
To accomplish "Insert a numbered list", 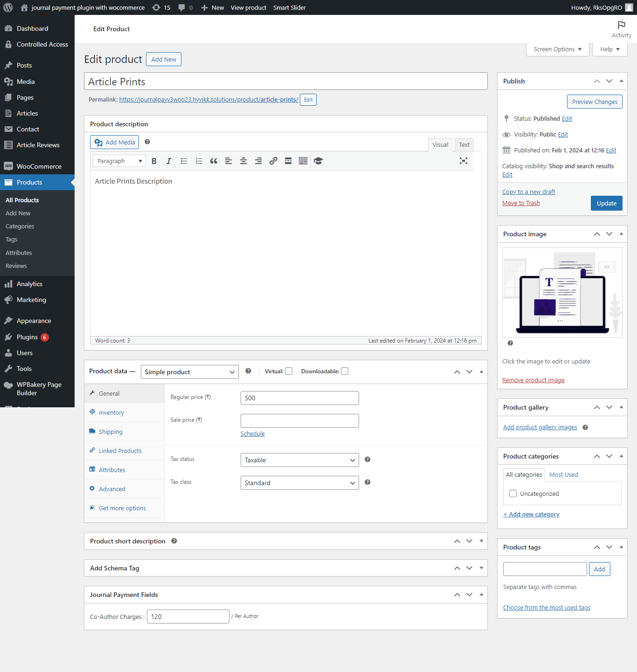I will [199, 161].
